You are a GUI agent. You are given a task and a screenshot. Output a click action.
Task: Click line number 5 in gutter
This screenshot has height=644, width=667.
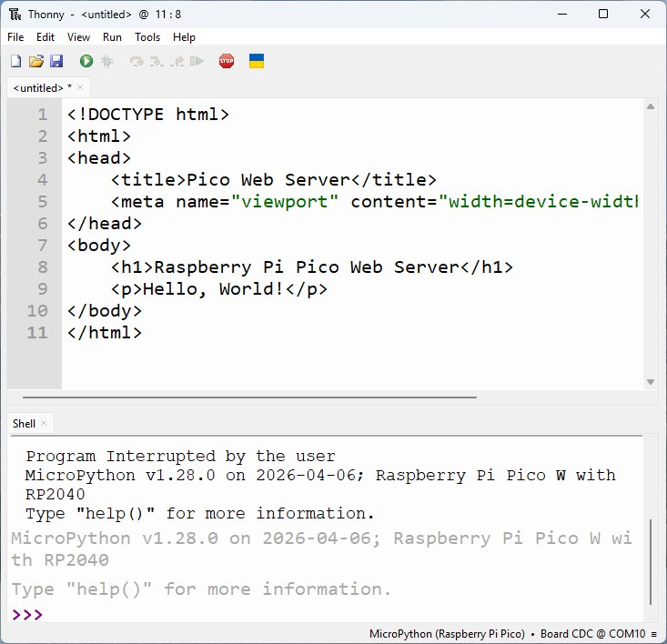(43, 202)
